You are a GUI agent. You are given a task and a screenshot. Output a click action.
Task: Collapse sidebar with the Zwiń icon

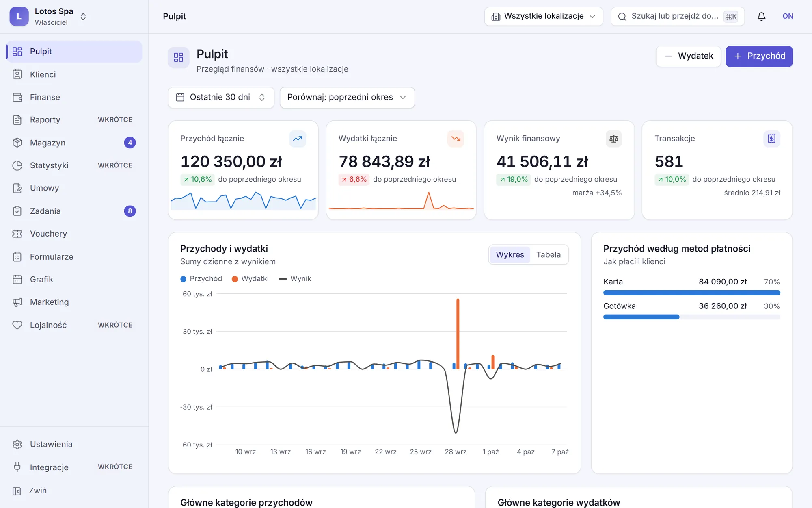click(17, 491)
